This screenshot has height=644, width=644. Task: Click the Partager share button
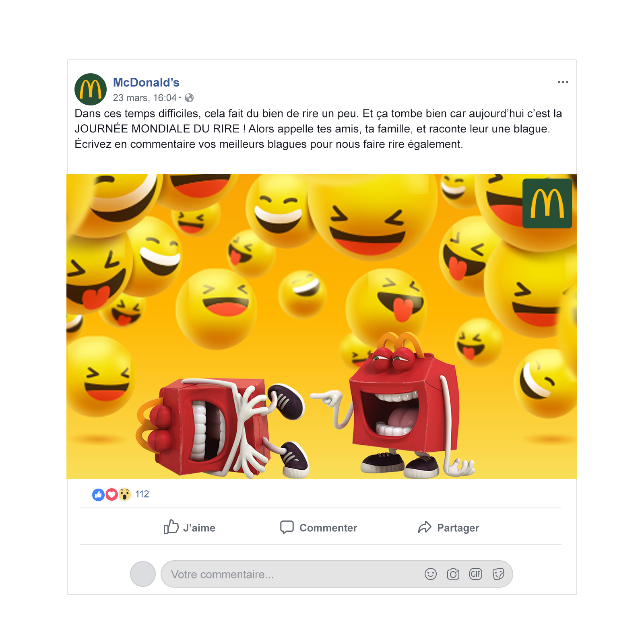point(448,527)
